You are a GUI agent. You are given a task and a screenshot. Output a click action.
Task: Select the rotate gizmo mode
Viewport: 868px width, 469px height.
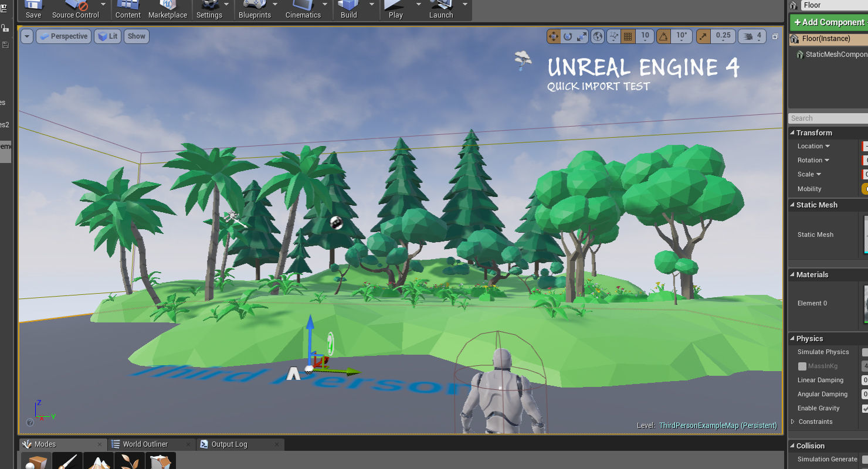tap(568, 36)
